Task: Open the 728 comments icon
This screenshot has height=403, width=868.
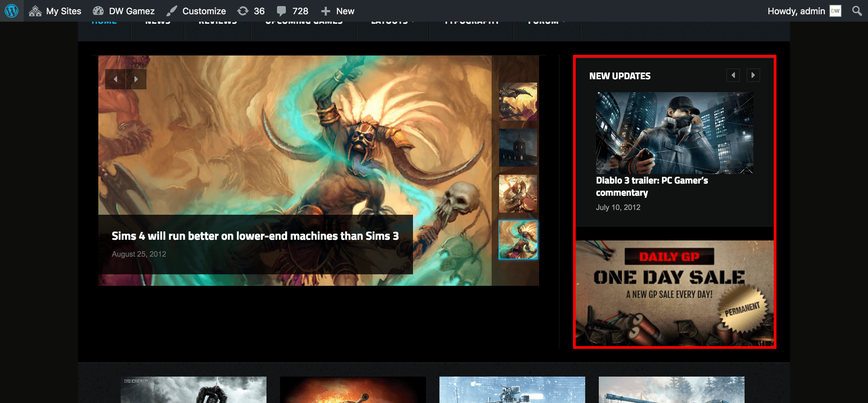Action: pos(292,11)
